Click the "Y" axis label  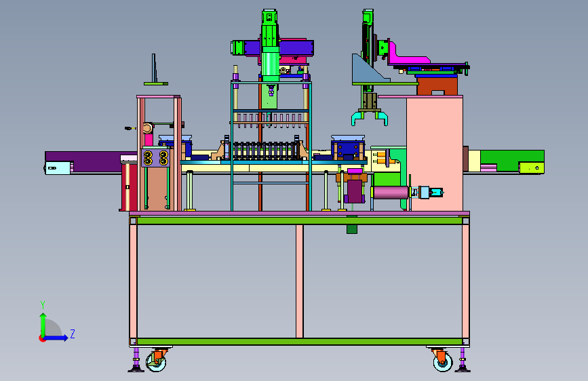click(43, 305)
